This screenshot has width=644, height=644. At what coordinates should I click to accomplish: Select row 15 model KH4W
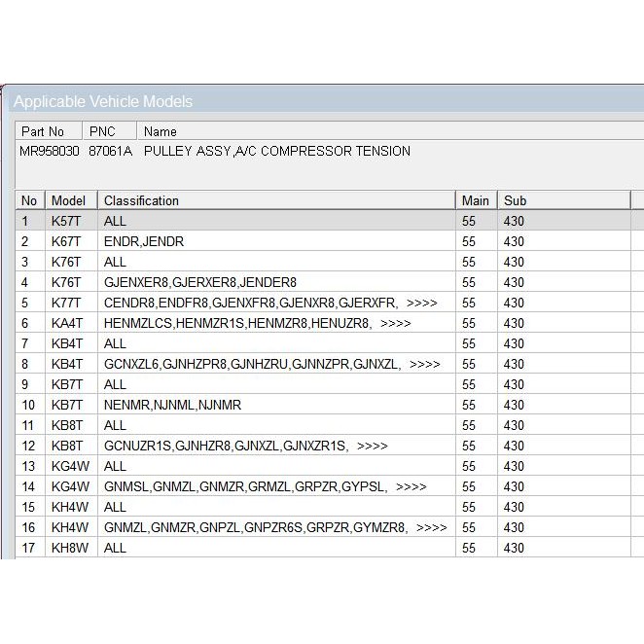pos(70,507)
